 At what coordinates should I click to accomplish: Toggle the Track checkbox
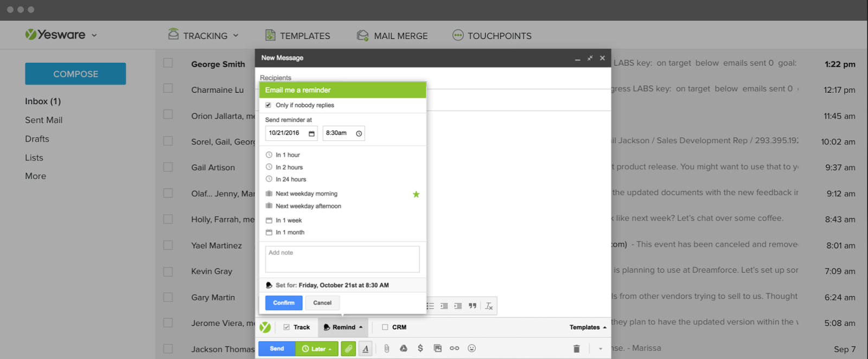[286, 327]
